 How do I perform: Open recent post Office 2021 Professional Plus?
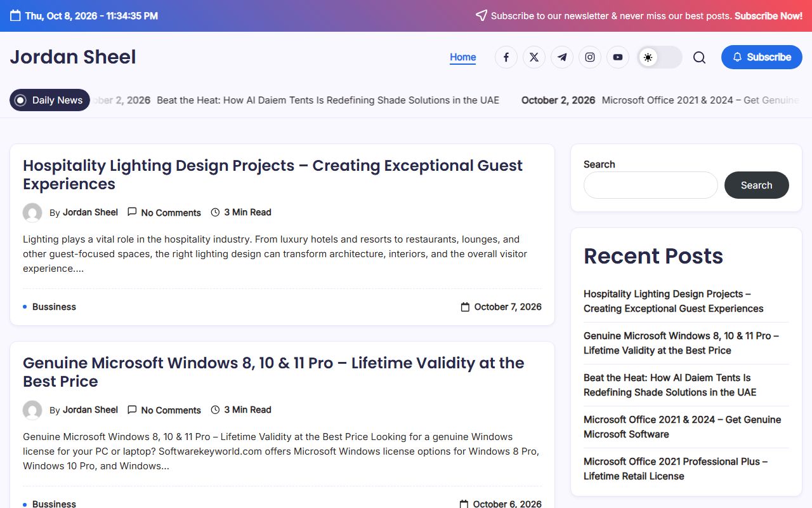tap(676, 469)
